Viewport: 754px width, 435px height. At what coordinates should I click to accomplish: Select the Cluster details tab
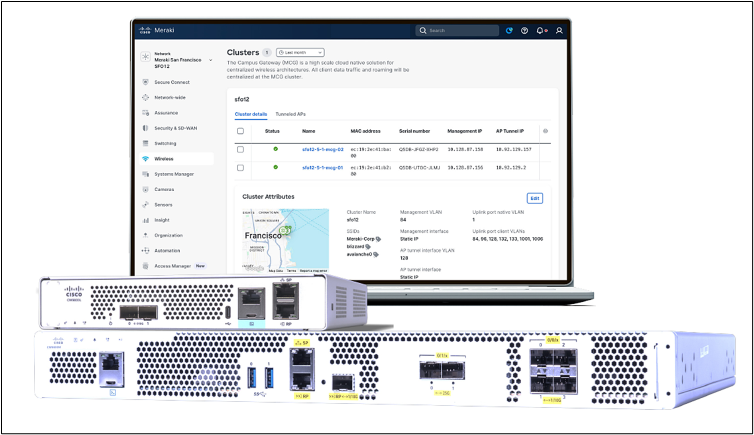click(251, 114)
